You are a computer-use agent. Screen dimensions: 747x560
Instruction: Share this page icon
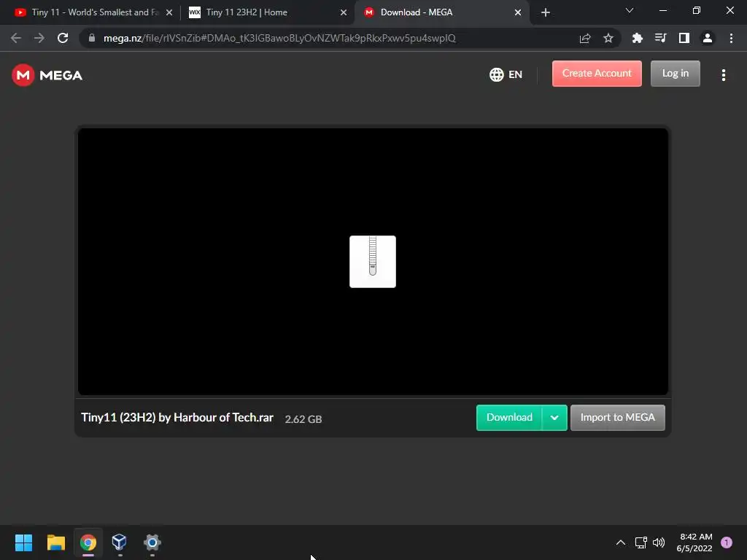(585, 38)
